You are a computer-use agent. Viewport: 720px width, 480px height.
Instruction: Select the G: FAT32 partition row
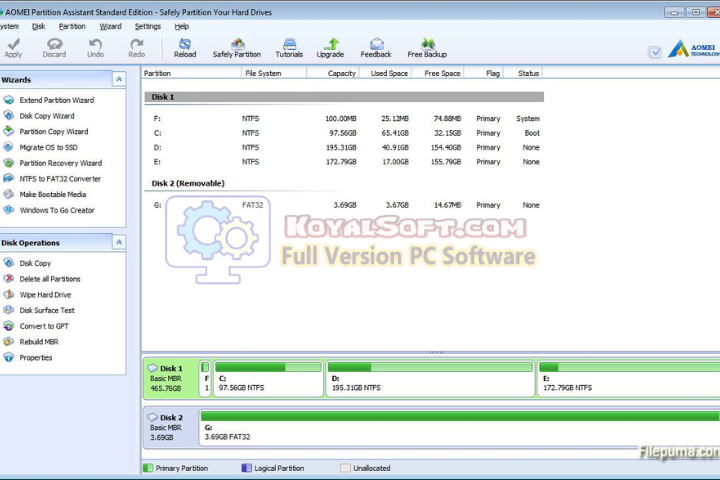pos(344,205)
